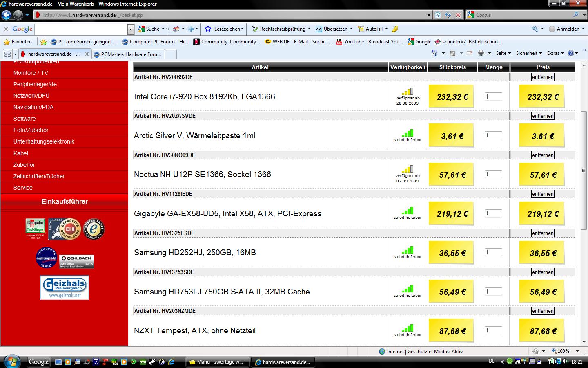Image resolution: width=588 pixels, height=368 pixels.
Task: Click the Google toolbar Suche button
Action: click(x=149, y=29)
